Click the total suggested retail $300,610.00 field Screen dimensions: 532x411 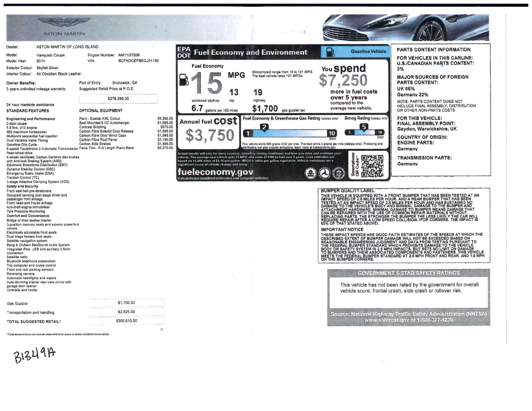[127, 321]
